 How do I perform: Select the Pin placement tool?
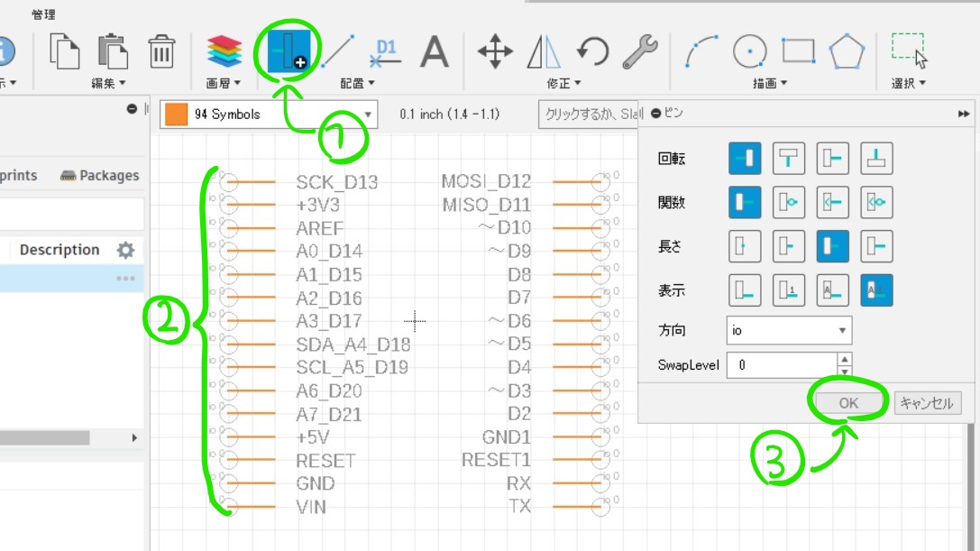(289, 50)
